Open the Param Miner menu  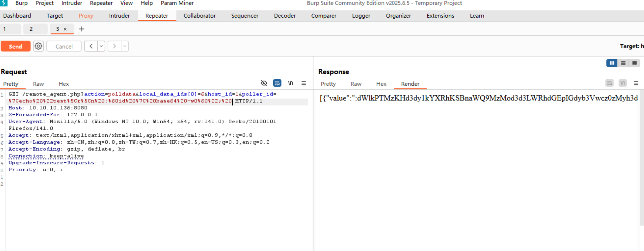pos(177,3)
